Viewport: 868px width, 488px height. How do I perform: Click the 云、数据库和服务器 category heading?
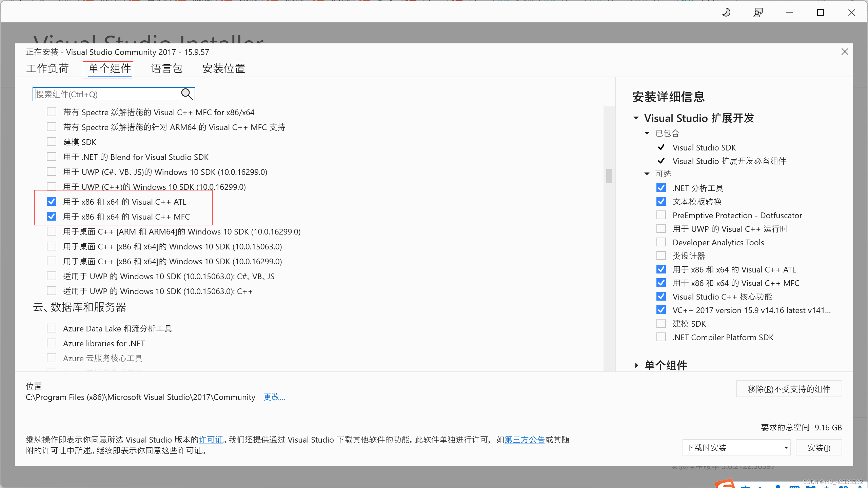(79, 307)
